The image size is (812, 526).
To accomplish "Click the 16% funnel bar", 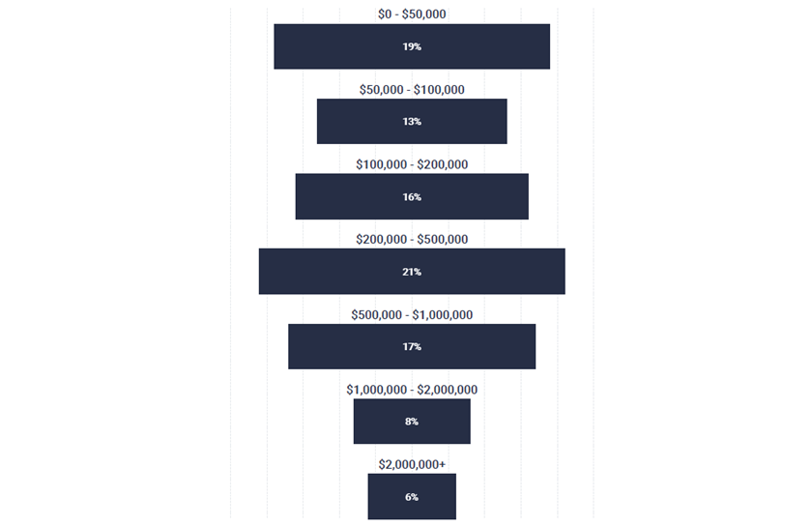I will [x=412, y=196].
